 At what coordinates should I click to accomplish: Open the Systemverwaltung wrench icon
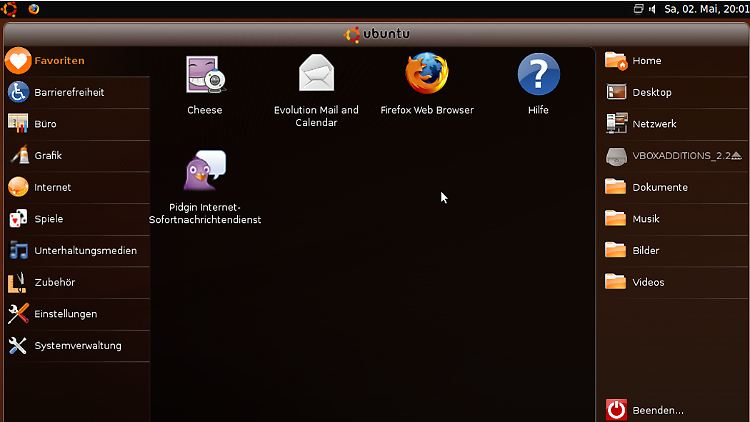tap(18, 345)
